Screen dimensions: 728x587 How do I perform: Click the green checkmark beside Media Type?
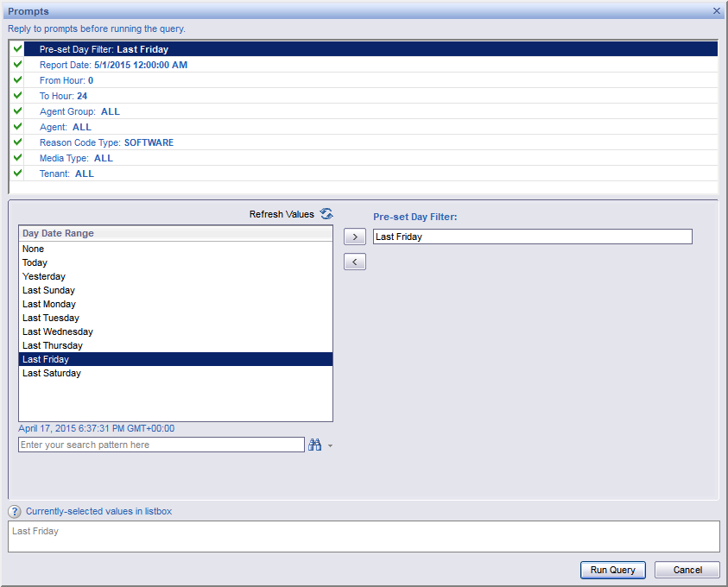[18, 158]
